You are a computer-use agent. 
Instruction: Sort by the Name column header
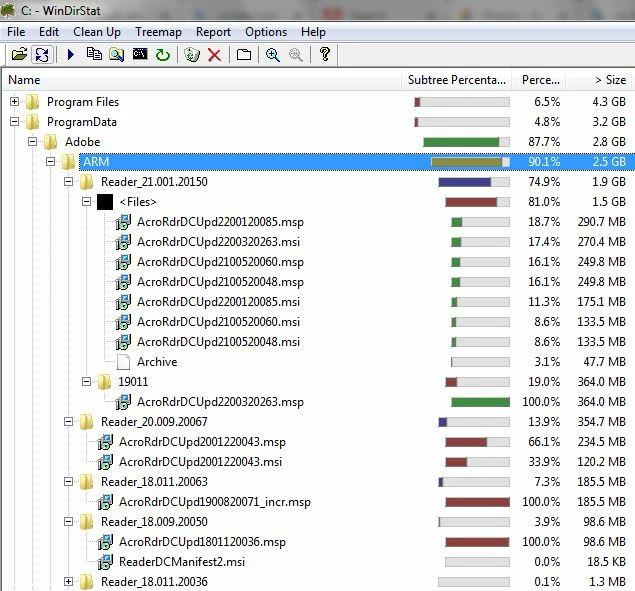202,80
